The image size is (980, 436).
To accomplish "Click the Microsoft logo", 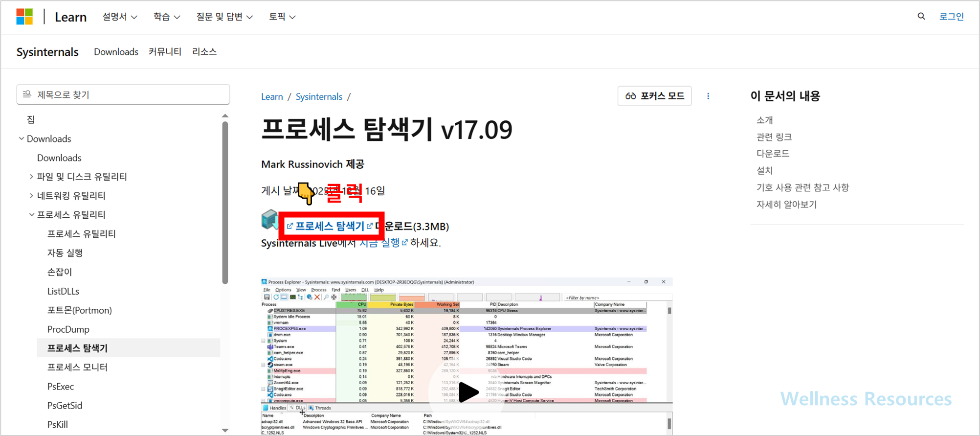I will 24,17.
